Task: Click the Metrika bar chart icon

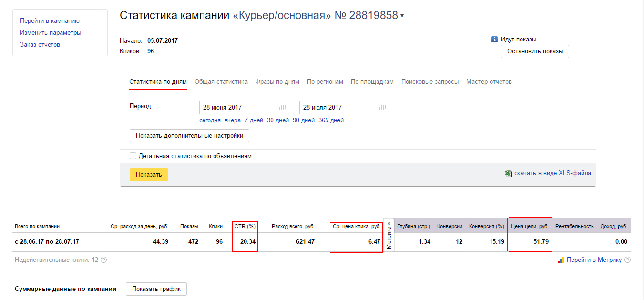Action: click(x=561, y=260)
